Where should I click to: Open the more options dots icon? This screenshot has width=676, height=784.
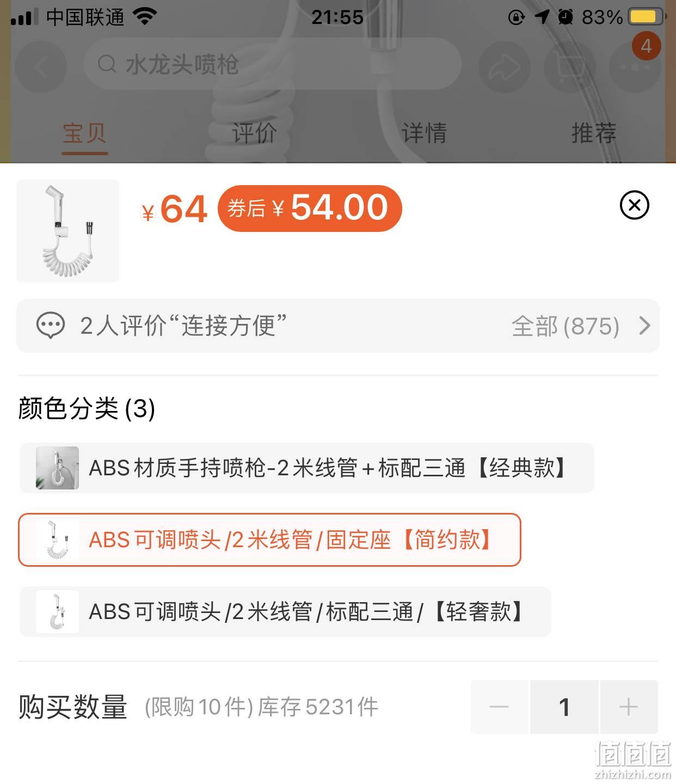[635, 66]
